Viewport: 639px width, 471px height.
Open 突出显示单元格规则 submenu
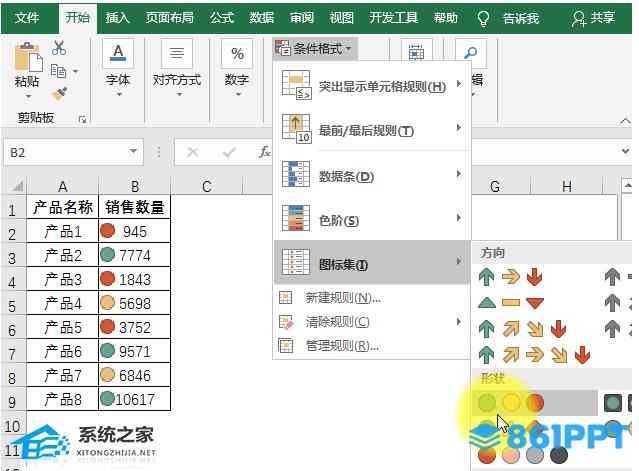(372, 86)
